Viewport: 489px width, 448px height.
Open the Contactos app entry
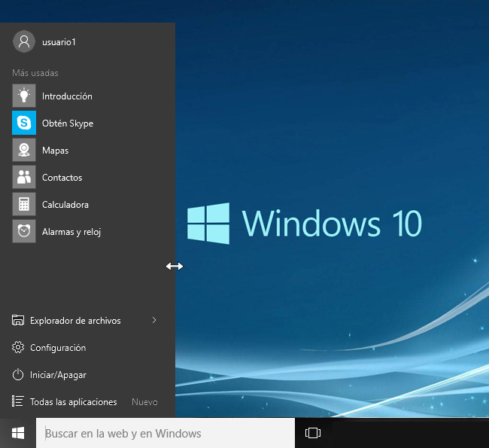click(62, 178)
